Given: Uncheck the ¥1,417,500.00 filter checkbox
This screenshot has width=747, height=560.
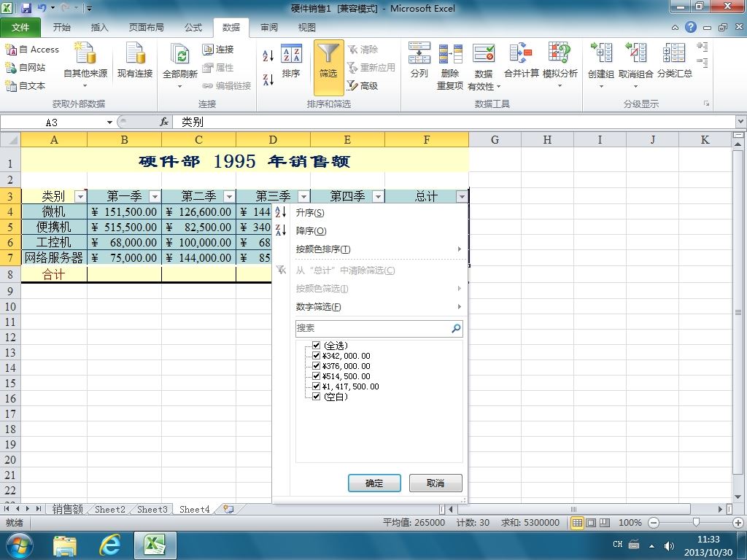Looking at the screenshot, I should pos(317,386).
